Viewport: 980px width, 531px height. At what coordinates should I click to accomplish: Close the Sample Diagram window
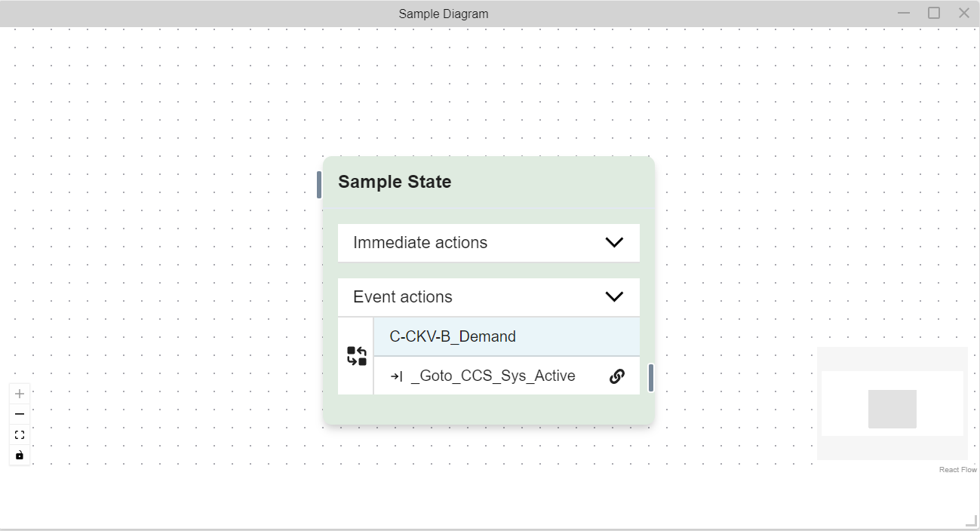coord(963,13)
